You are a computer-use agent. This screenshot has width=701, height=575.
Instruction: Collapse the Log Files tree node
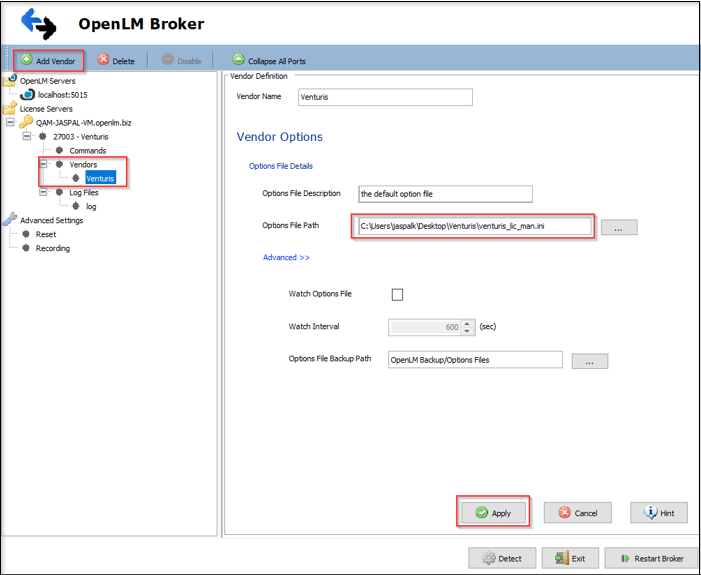44,192
